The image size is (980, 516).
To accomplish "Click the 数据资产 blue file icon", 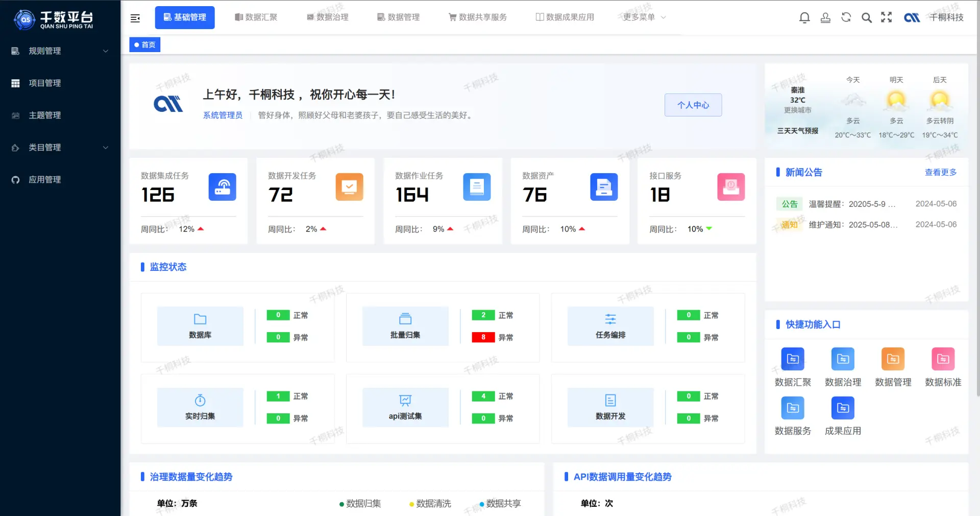I will coord(604,187).
